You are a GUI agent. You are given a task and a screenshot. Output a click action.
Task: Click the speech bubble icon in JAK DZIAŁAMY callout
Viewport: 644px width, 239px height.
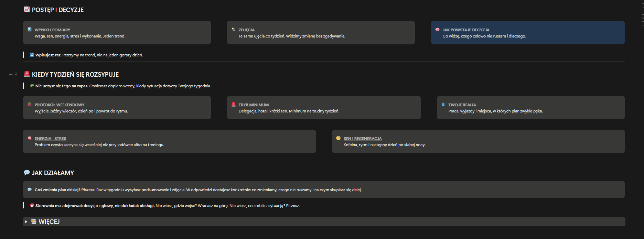[30, 189]
